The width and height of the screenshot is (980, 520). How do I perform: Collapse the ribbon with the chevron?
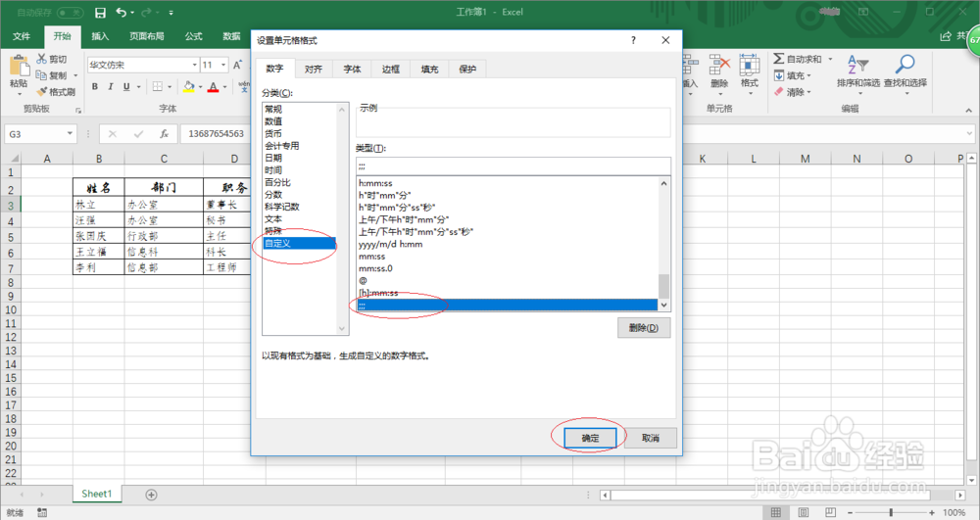click(x=968, y=110)
